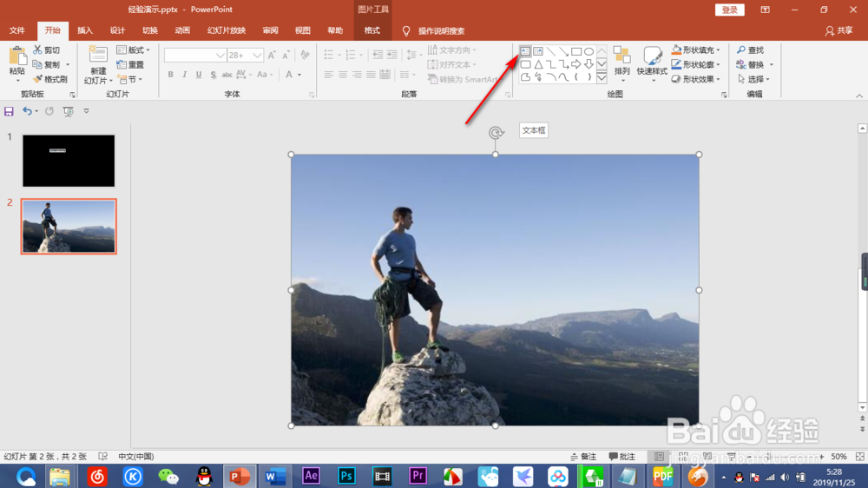Open WeChat from the taskbar
Image resolution: width=868 pixels, height=488 pixels.
pyautogui.click(x=169, y=476)
